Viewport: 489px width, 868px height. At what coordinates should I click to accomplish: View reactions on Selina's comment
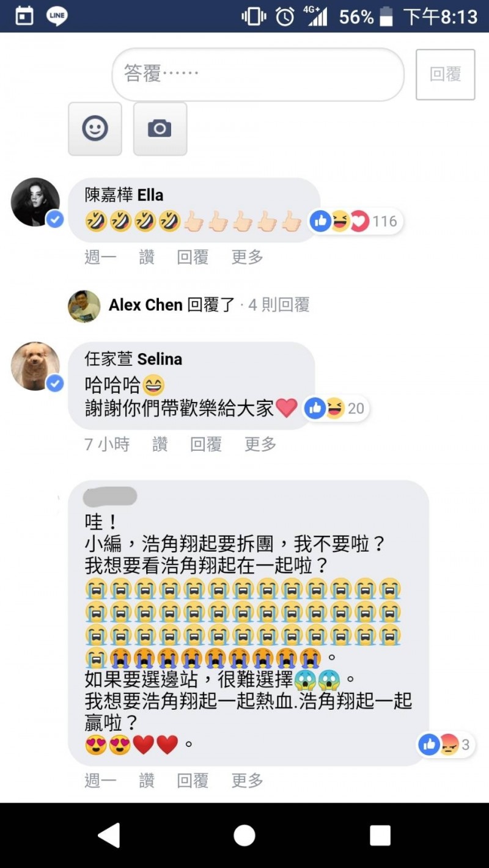pyautogui.click(x=336, y=408)
